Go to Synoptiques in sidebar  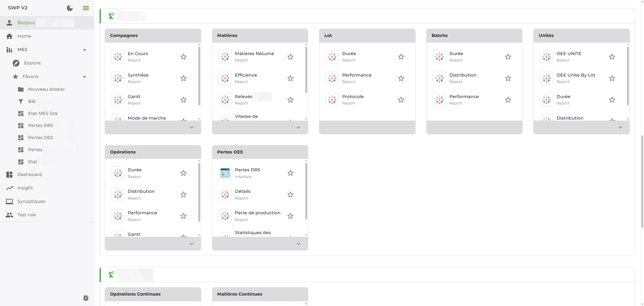click(31, 202)
